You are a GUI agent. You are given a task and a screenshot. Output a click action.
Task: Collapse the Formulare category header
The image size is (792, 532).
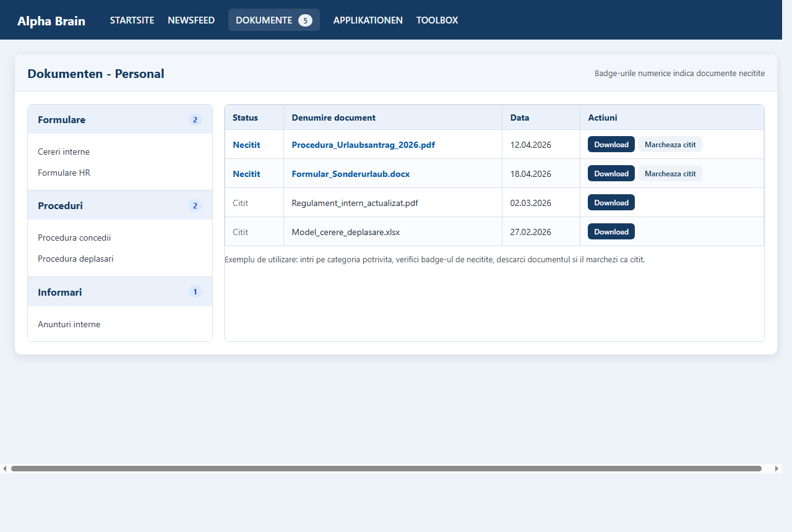tap(120, 119)
